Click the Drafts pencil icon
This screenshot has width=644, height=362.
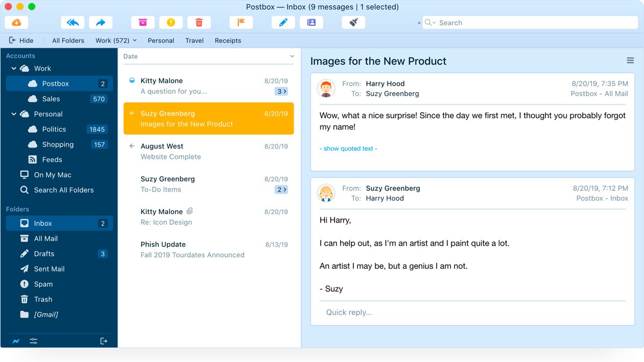pyautogui.click(x=24, y=254)
